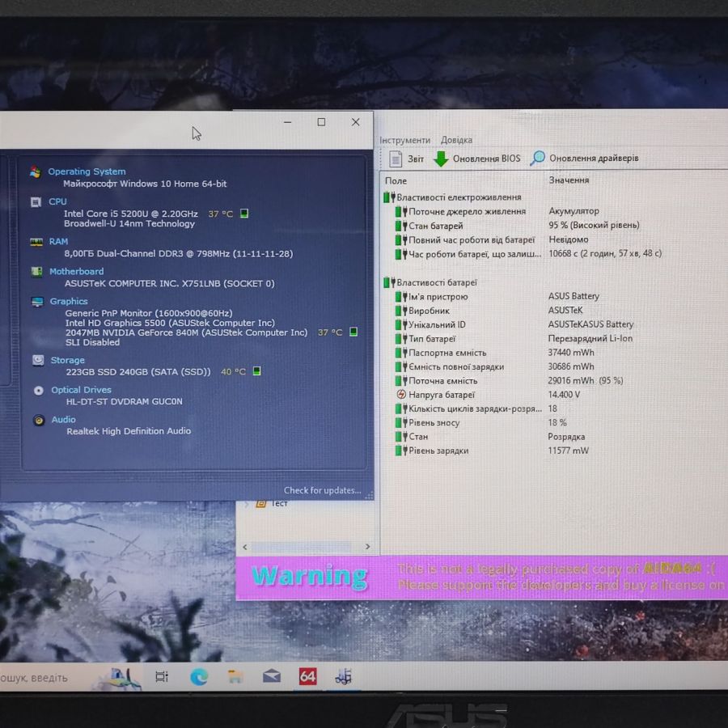The height and width of the screenshot is (728, 728).
Task: Open the Звіт report toolbar button
Action: coord(406,159)
